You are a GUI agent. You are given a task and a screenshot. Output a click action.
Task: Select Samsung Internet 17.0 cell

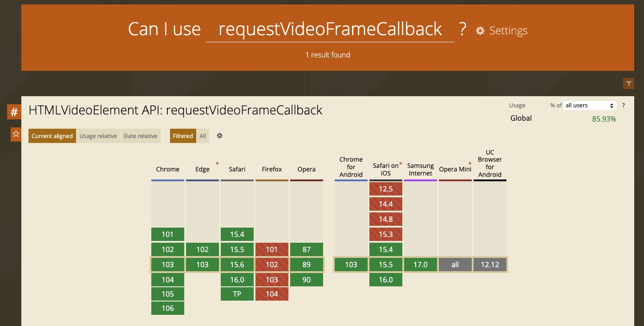point(421,265)
